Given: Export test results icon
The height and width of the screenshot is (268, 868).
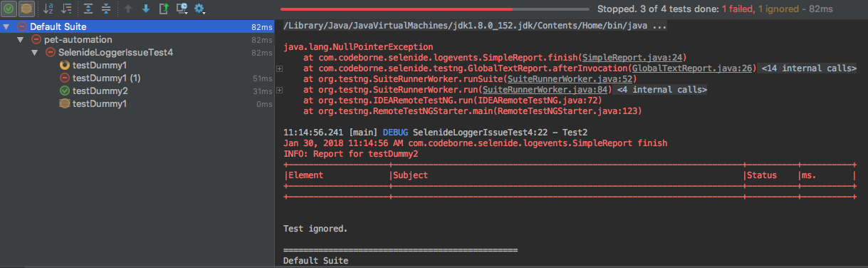Looking at the screenshot, I should (x=163, y=9).
